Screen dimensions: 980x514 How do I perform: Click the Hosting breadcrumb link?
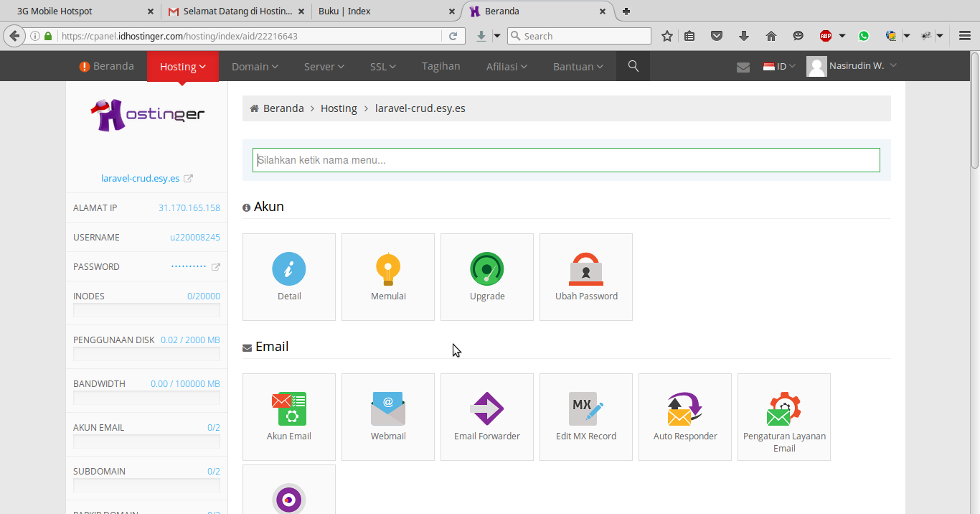pos(339,108)
